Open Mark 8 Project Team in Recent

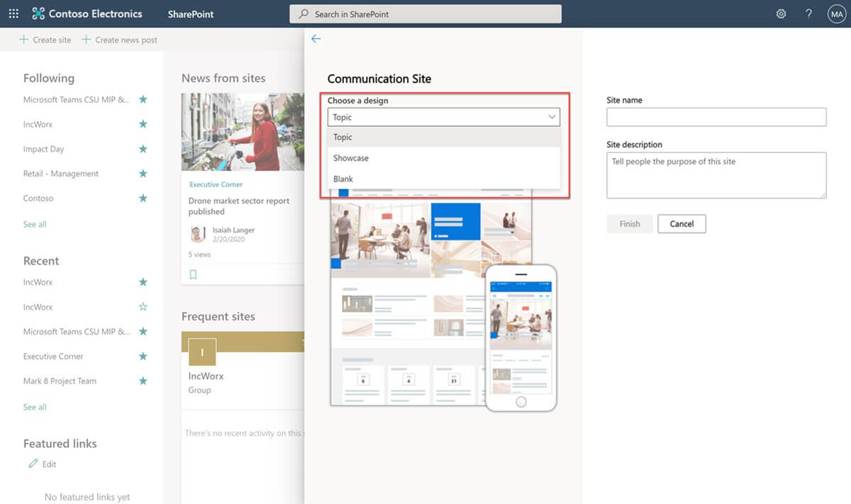tap(60, 381)
